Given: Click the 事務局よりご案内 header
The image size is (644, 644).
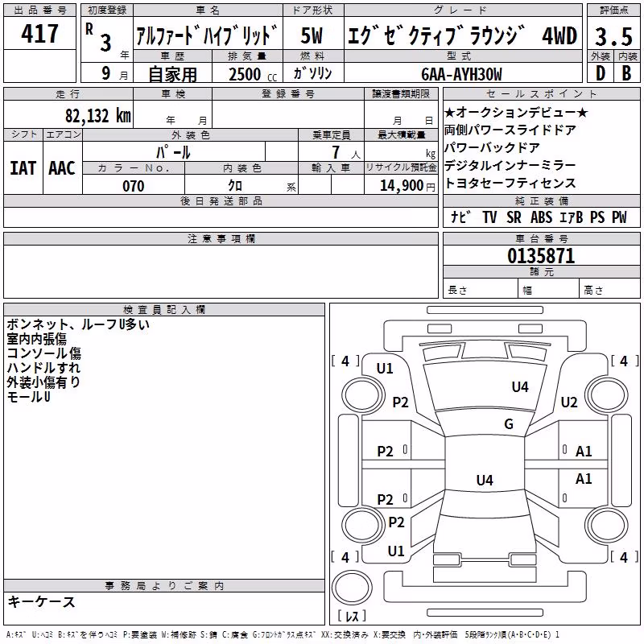Looking at the screenshot, I should [164, 585].
